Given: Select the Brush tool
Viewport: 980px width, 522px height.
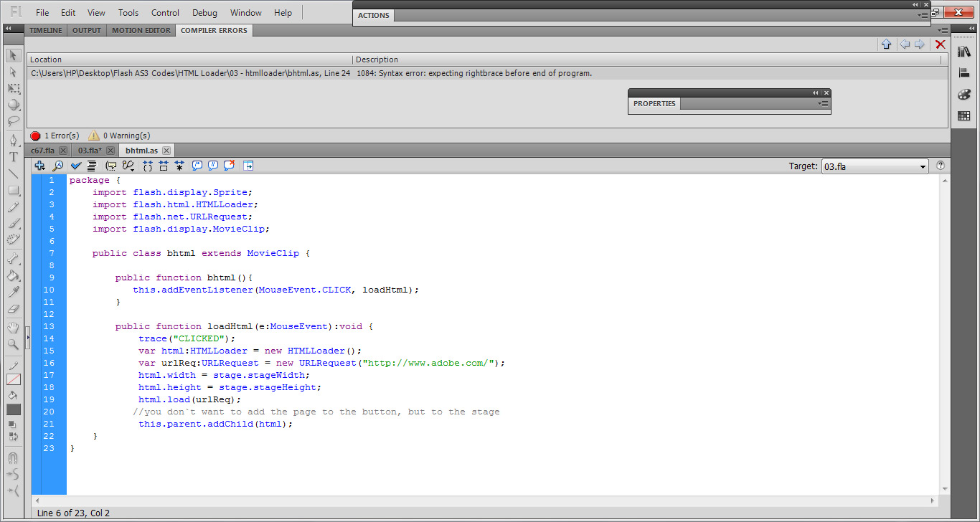Looking at the screenshot, I should click(x=13, y=224).
